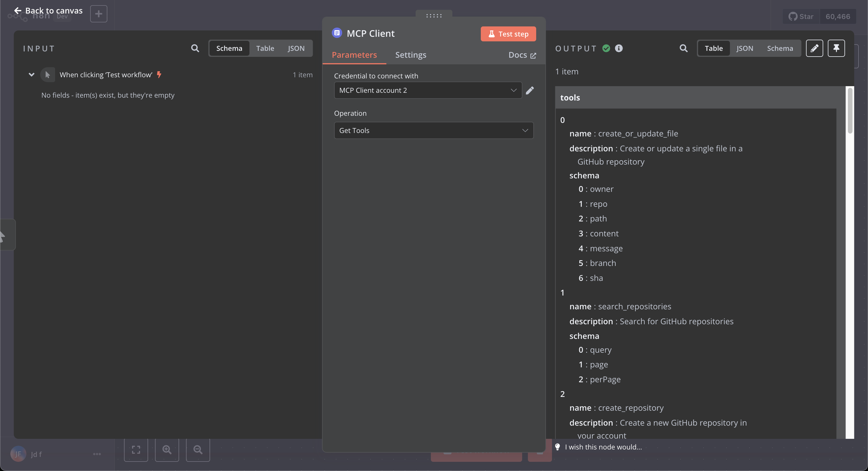Image resolution: width=868 pixels, height=471 pixels.
Task: Collapse the 'When clicking Test workflow' section
Action: [31, 74]
